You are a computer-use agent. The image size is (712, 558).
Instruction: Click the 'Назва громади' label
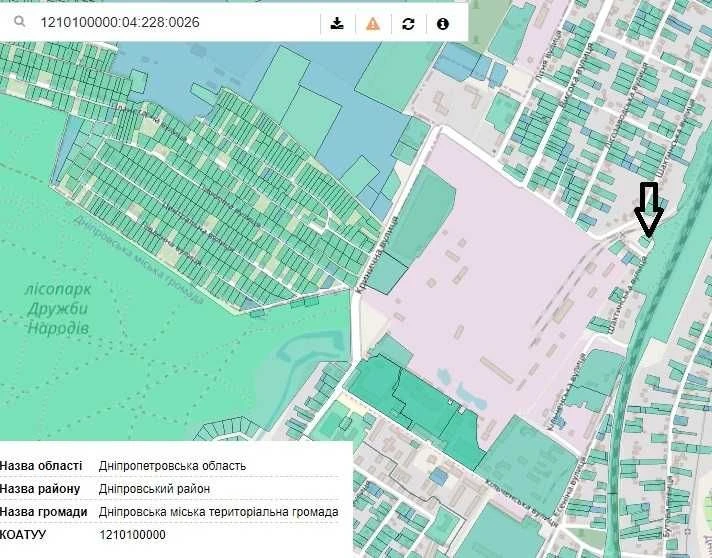tap(44, 512)
